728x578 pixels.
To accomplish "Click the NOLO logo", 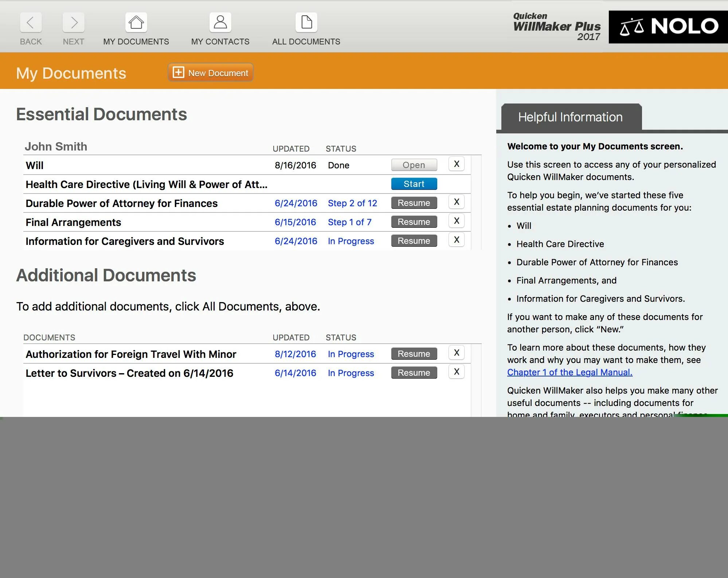I will click(668, 27).
